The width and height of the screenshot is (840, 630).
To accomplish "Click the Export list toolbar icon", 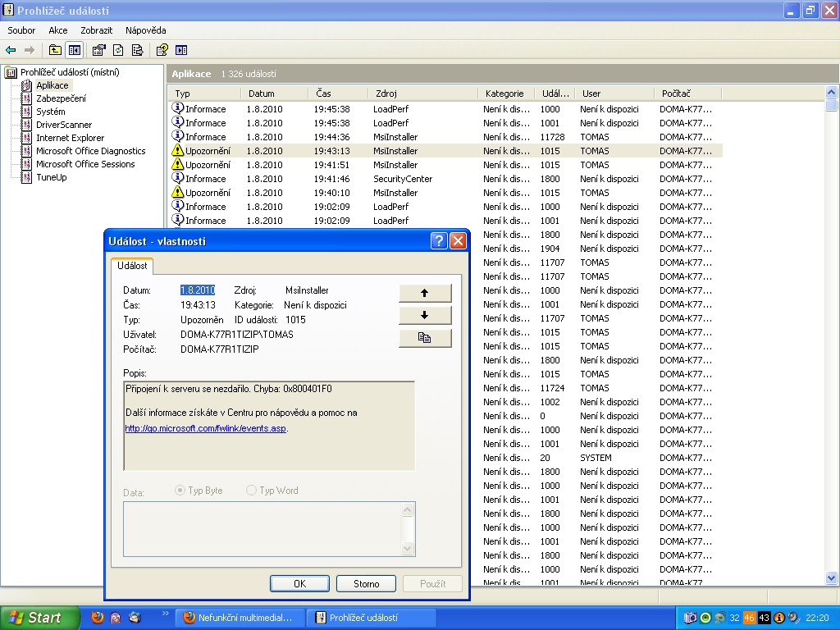I will tap(137, 50).
